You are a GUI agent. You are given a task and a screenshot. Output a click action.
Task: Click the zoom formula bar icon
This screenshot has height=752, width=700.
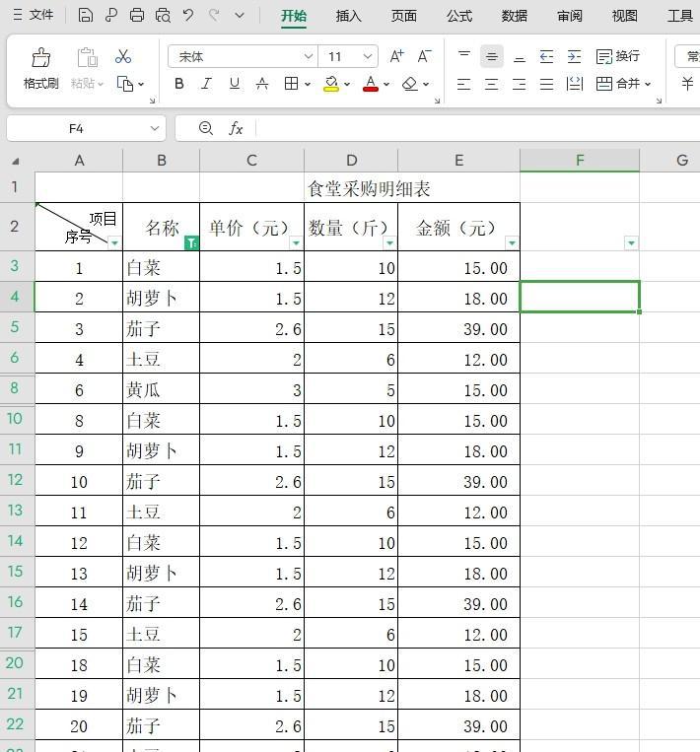coord(206,128)
